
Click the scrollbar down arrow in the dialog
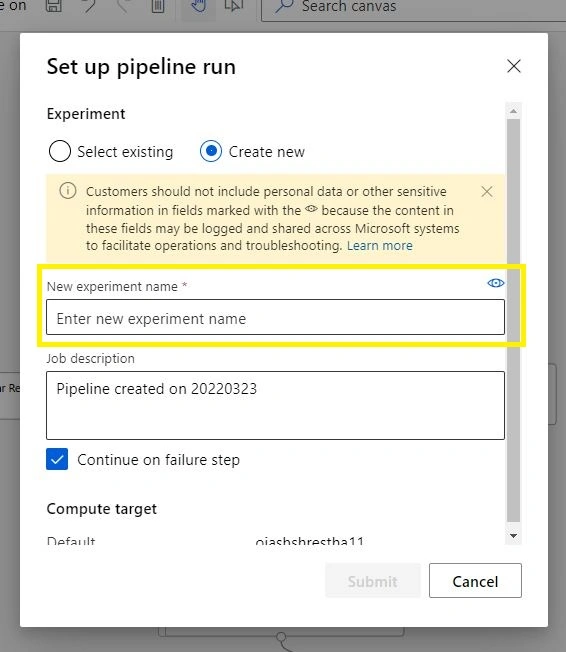514,536
